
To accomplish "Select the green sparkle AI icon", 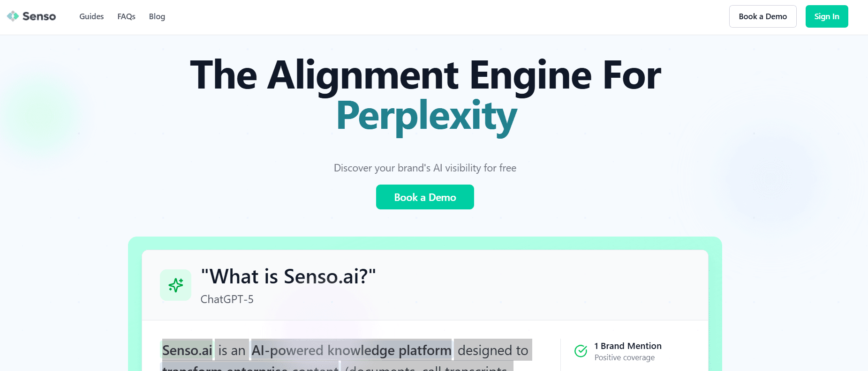I will (x=175, y=285).
